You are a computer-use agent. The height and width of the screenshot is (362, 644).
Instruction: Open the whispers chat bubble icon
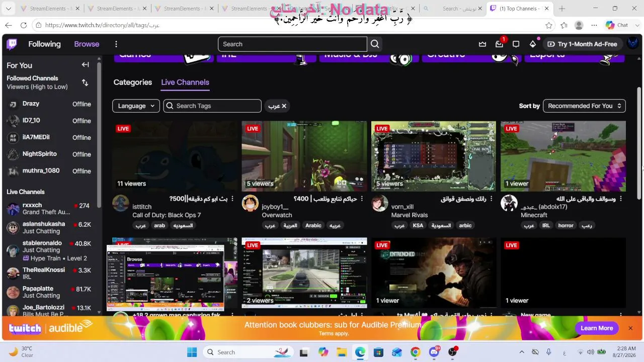click(516, 44)
